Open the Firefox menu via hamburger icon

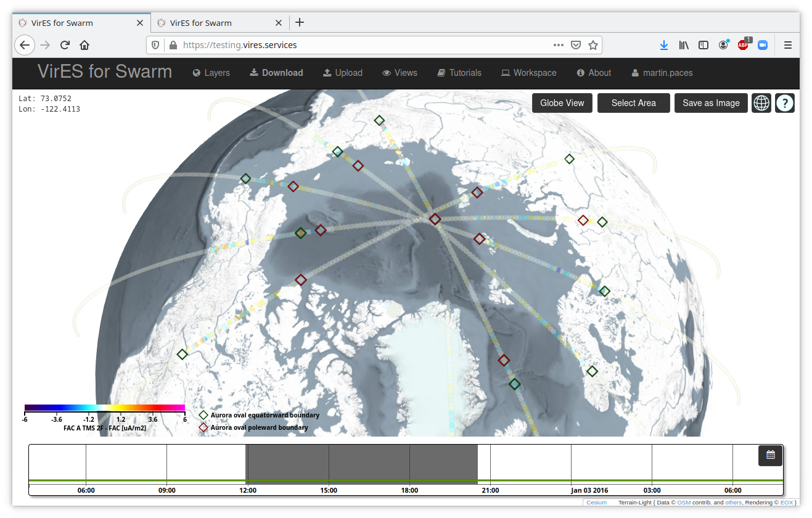[787, 45]
